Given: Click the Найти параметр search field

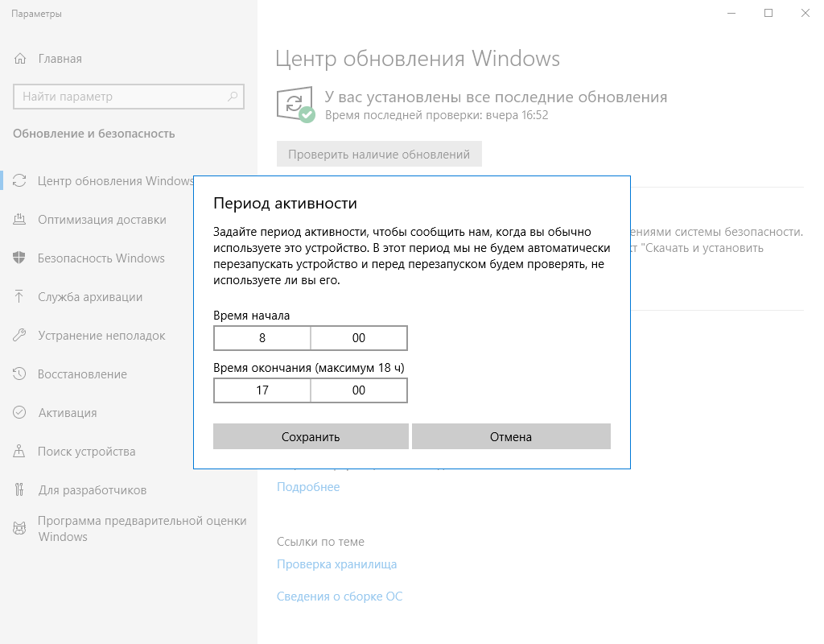Looking at the screenshot, I should pyautogui.click(x=121, y=97).
